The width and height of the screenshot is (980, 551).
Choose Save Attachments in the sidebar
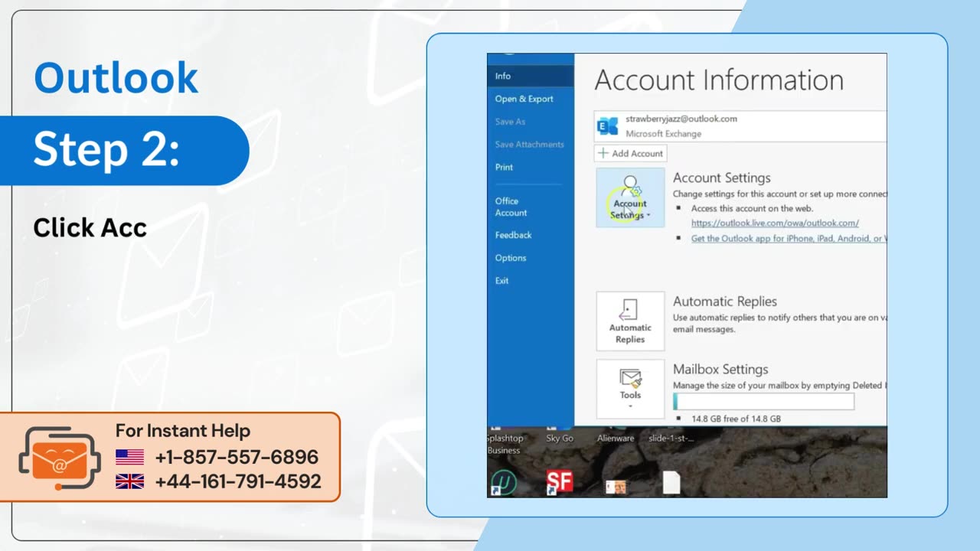(x=531, y=144)
